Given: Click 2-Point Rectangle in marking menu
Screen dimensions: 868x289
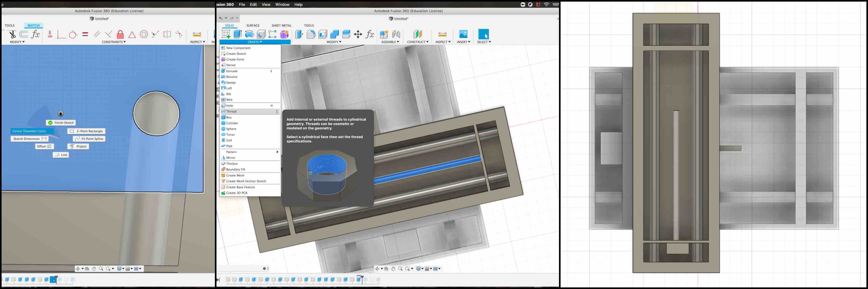Looking at the screenshot, I should (x=87, y=131).
